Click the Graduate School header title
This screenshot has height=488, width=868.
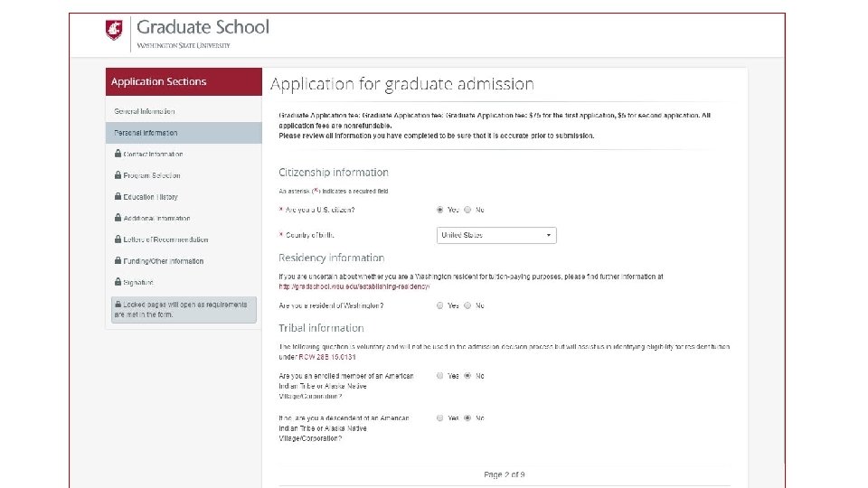pos(203,26)
